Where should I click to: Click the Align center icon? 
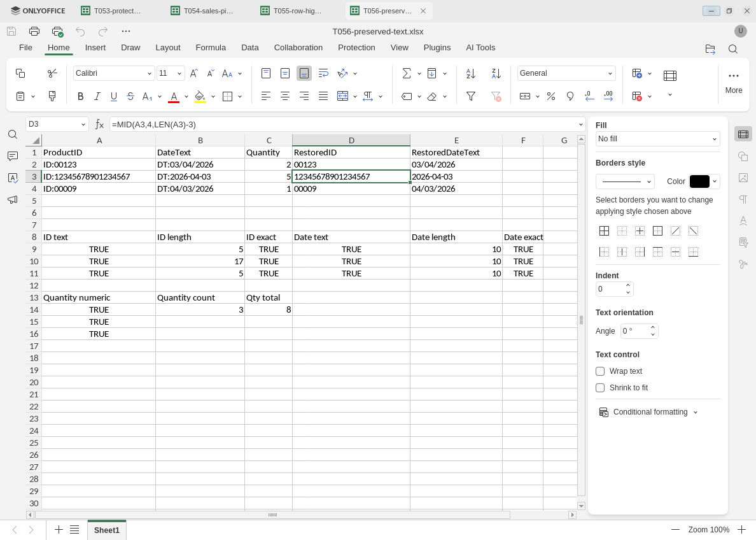(x=285, y=97)
